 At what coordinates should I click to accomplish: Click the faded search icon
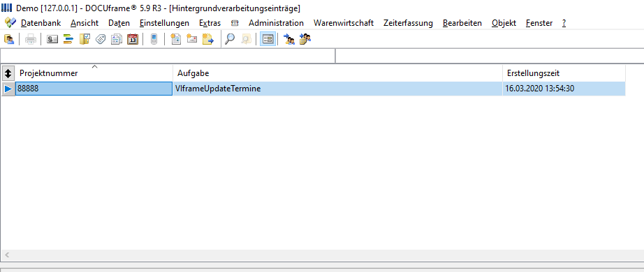click(246, 39)
